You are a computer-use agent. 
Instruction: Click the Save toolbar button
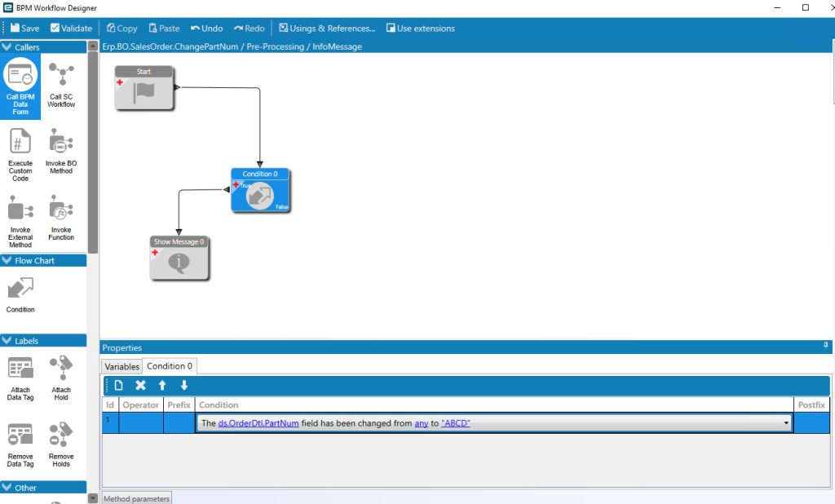click(x=25, y=29)
